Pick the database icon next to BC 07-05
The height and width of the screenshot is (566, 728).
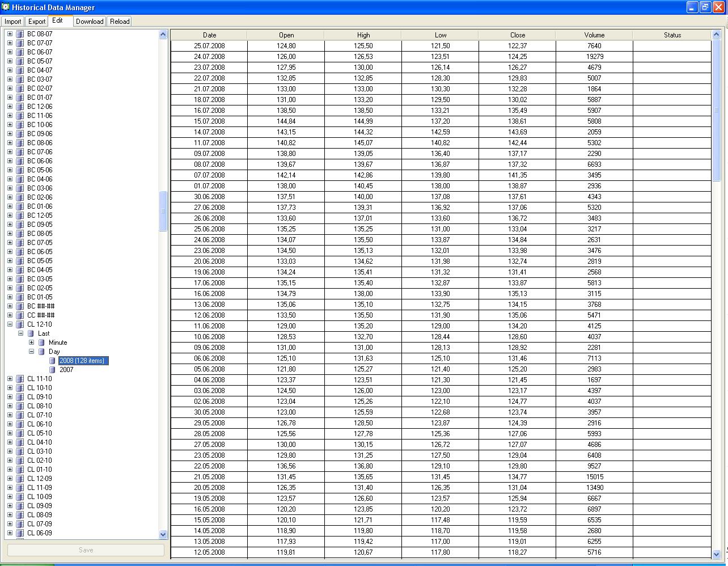[20, 243]
